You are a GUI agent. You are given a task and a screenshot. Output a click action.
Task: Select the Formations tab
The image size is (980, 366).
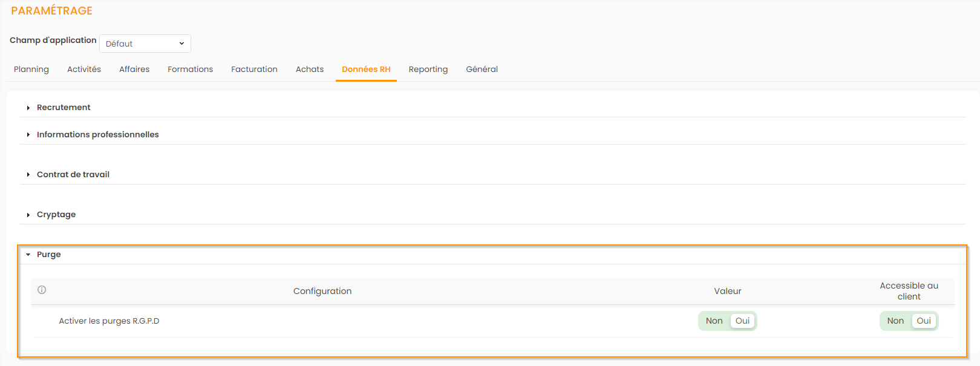tap(190, 70)
